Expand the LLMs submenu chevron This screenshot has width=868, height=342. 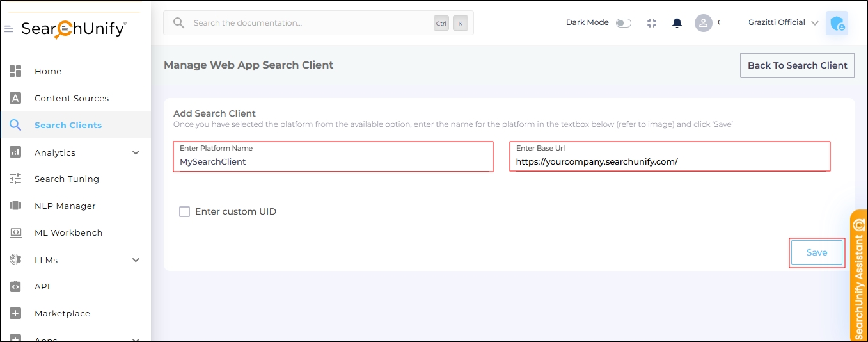click(x=136, y=260)
